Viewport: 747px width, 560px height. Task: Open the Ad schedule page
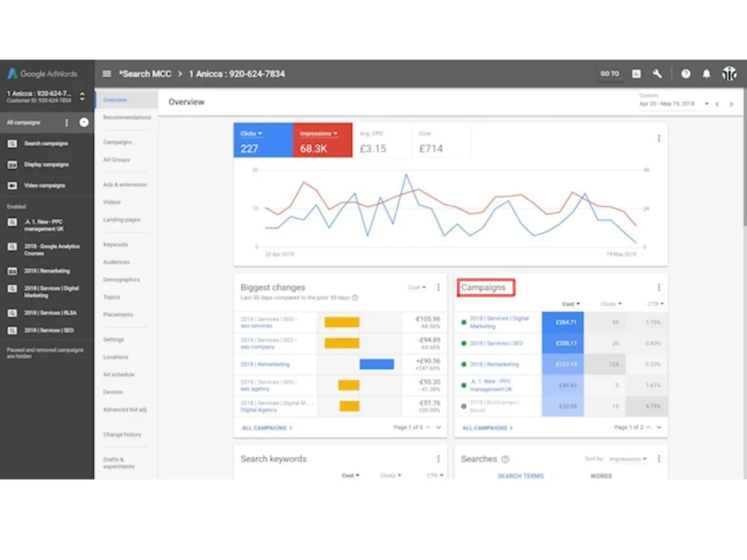[119, 374]
